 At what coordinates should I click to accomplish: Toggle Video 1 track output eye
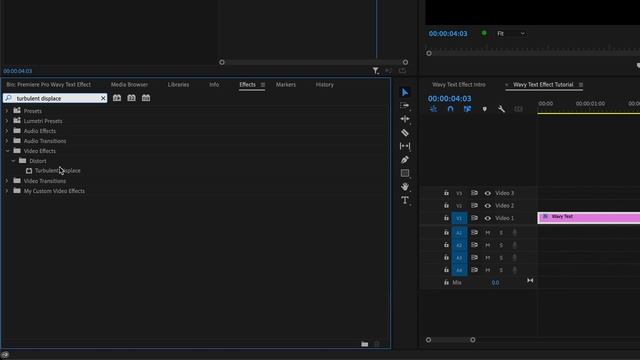pos(487,218)
